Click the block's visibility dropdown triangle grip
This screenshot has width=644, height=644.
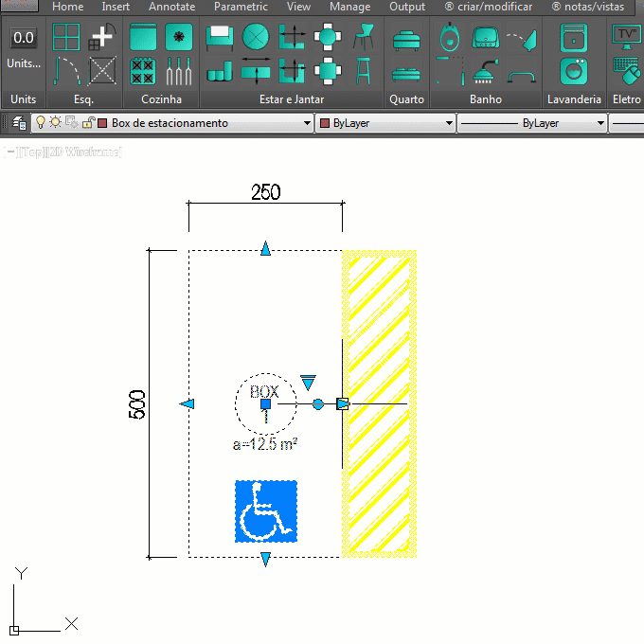(307, 382)
